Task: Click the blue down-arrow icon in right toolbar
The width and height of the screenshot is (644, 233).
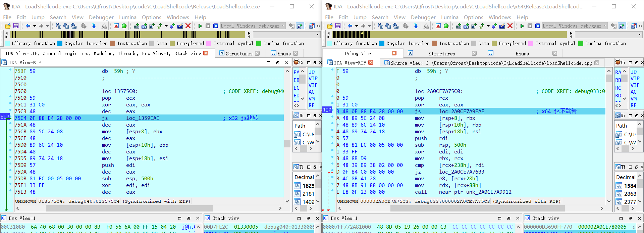Action: tap(416, 26)
